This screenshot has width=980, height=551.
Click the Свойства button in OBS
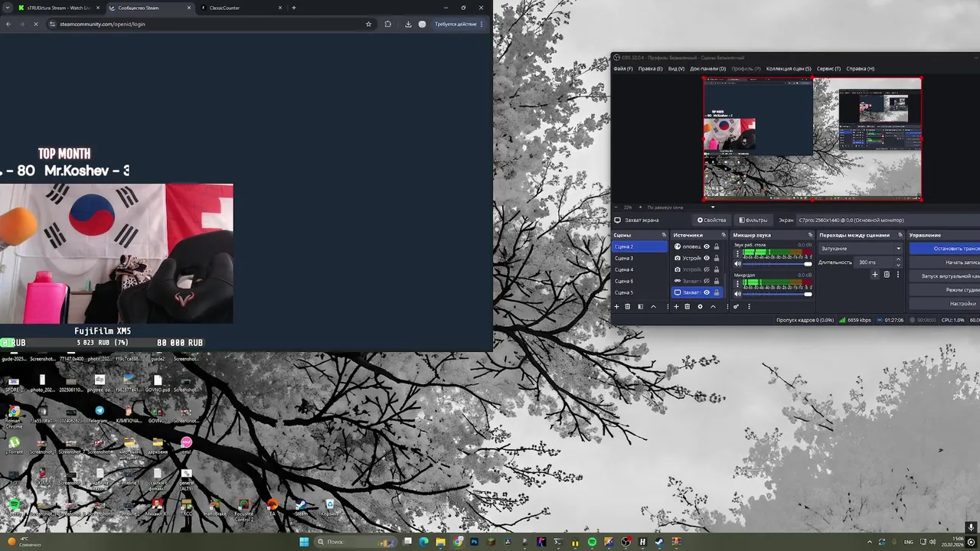(x=711, y=220)
